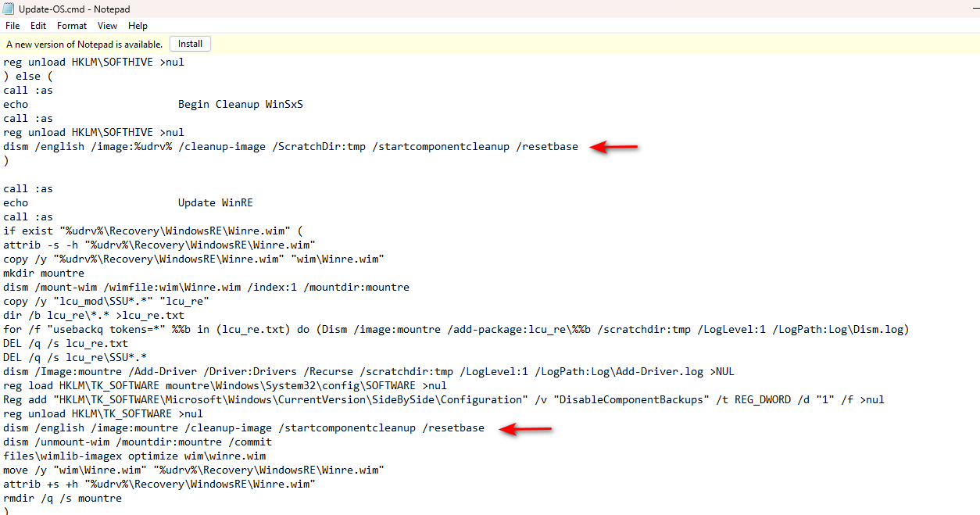Open the Help menu
This screenshot has height=515, width=980.
click(138, 26)
